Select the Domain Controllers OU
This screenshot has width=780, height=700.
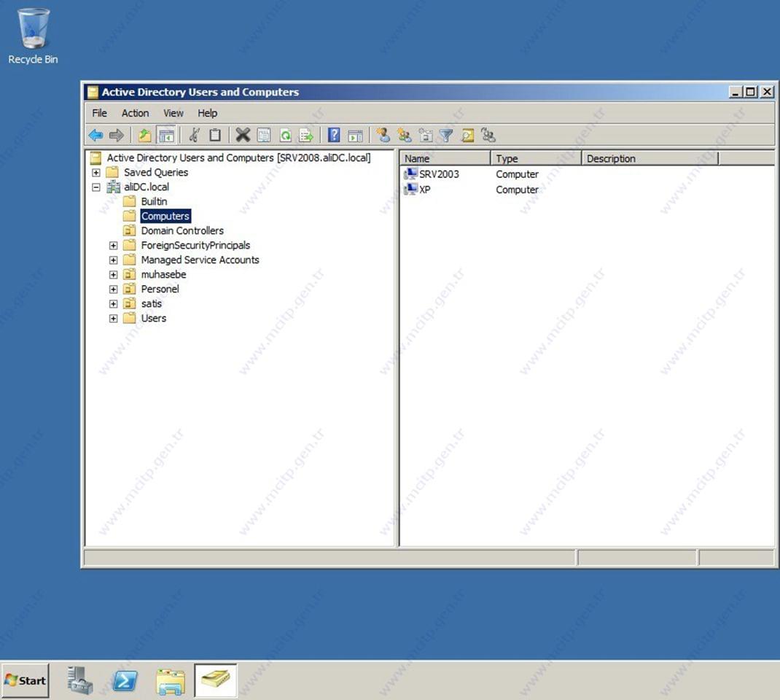click(x=182, y=231)
